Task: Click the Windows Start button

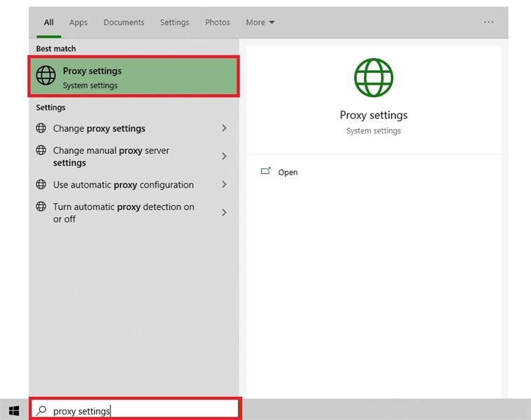Action: point(14,410)
